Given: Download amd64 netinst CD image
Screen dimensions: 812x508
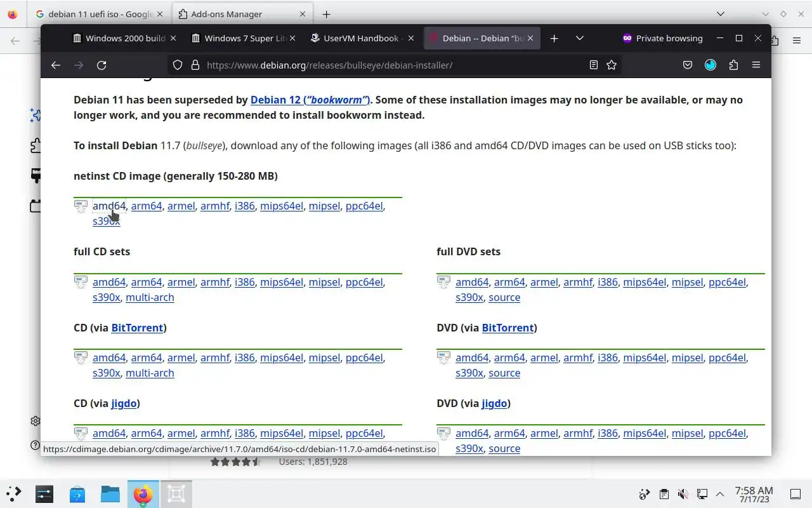Looking at the screenshot, I should tap(109, 206).
